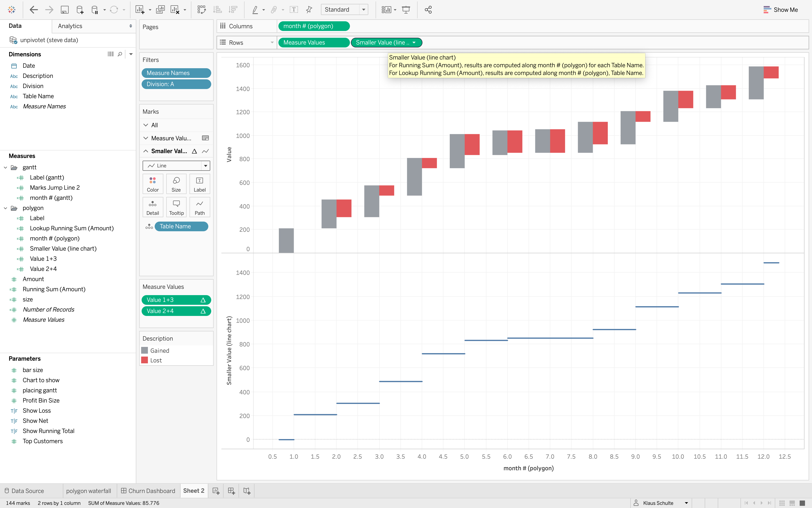
Task: Collapse the polygon measures folder
Action: coord(5,208)
